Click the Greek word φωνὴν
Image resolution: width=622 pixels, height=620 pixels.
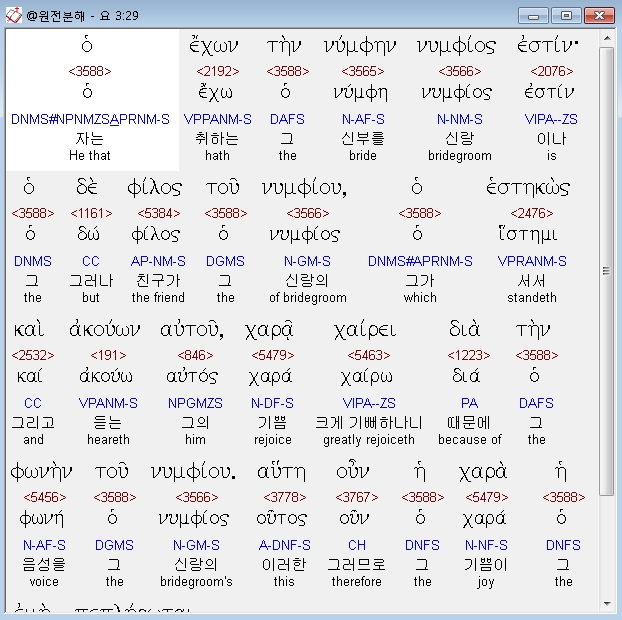41,472
